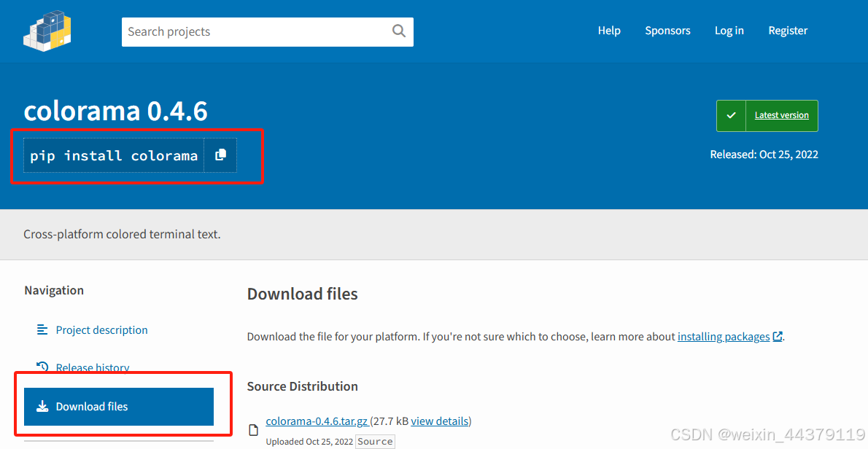Screen dimensions: 868x449
Task: Click the green checkmark on Latest version
Action: 730,115
